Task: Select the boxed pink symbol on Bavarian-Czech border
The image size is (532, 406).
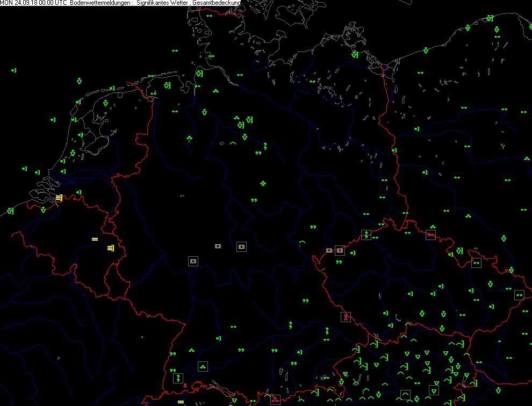Action: point(346,317)
